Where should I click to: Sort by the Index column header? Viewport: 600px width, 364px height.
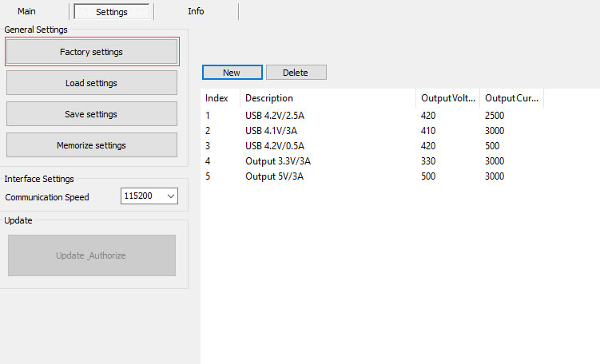coord(217,98)
